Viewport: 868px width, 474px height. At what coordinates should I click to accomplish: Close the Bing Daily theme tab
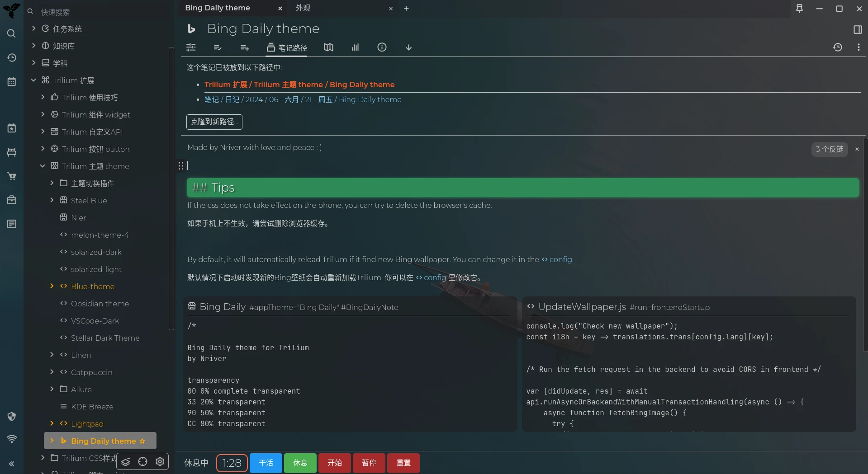280,8
